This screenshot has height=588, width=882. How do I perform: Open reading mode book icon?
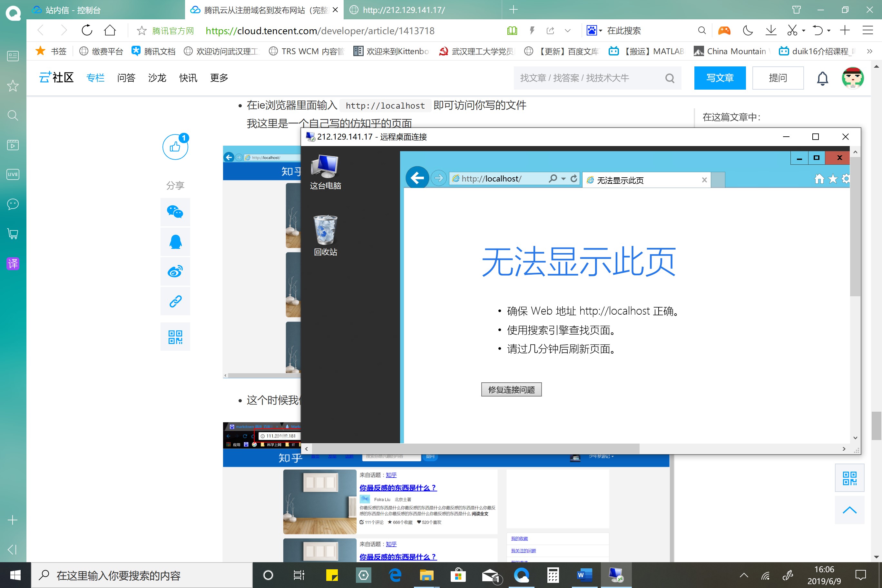[x=512, y=31]
